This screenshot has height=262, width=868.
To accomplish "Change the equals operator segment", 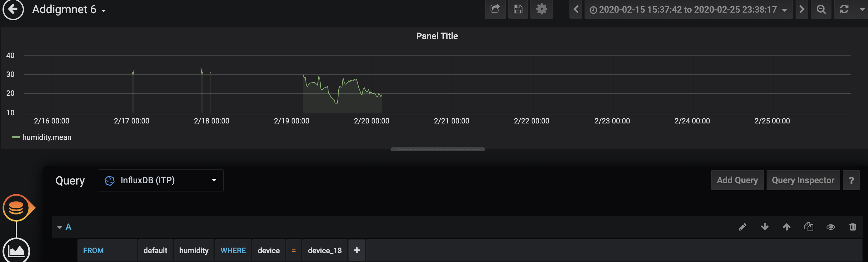I will click(294, 251).
